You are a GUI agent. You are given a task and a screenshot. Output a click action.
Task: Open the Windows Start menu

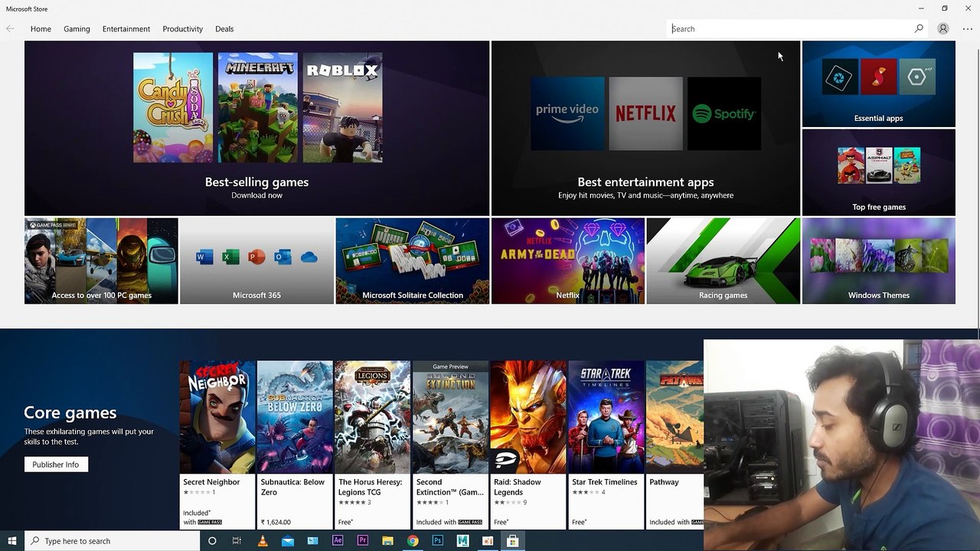point(12,541)
